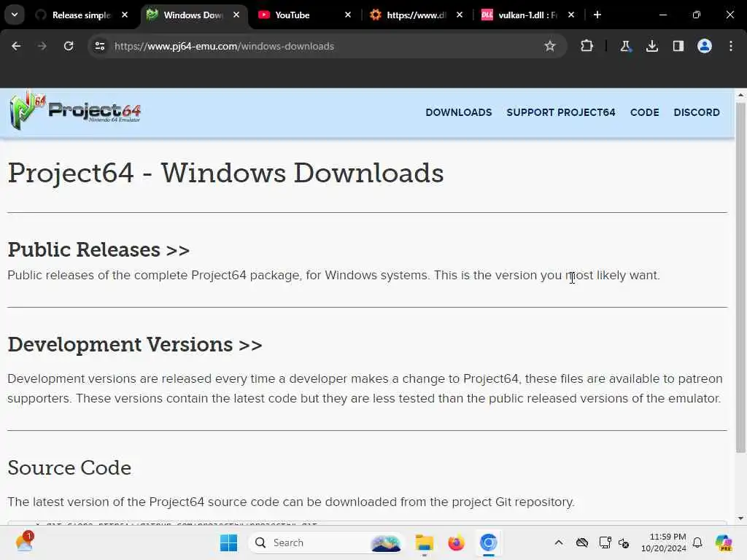
Task: Show hidden system tray icons
Action: (559, 542)
